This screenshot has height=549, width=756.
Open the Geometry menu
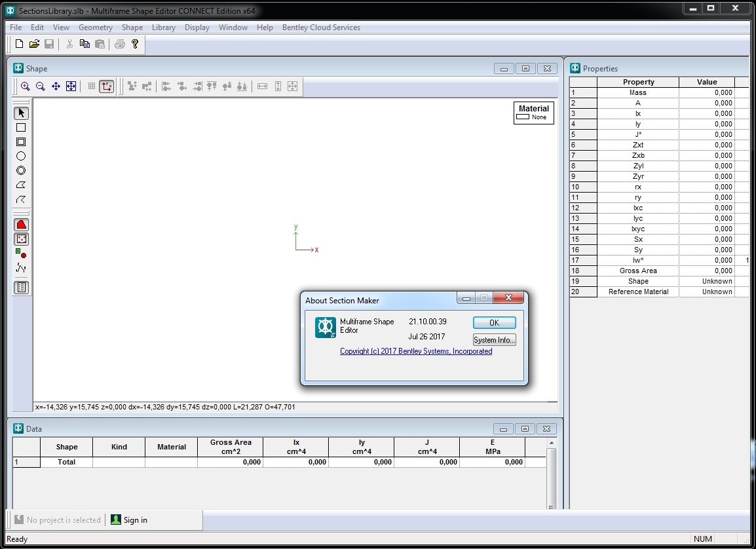click(96, 28)
